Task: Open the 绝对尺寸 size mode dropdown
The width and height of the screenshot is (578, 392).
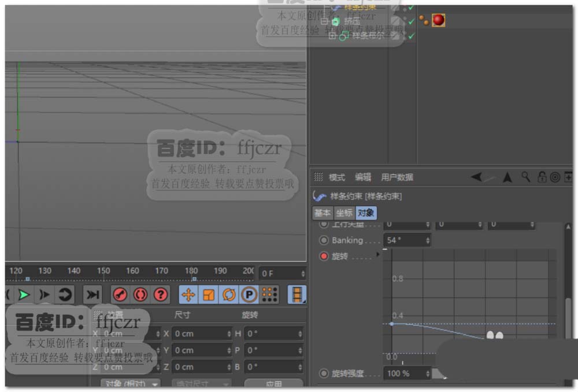Action: [201, 383]
